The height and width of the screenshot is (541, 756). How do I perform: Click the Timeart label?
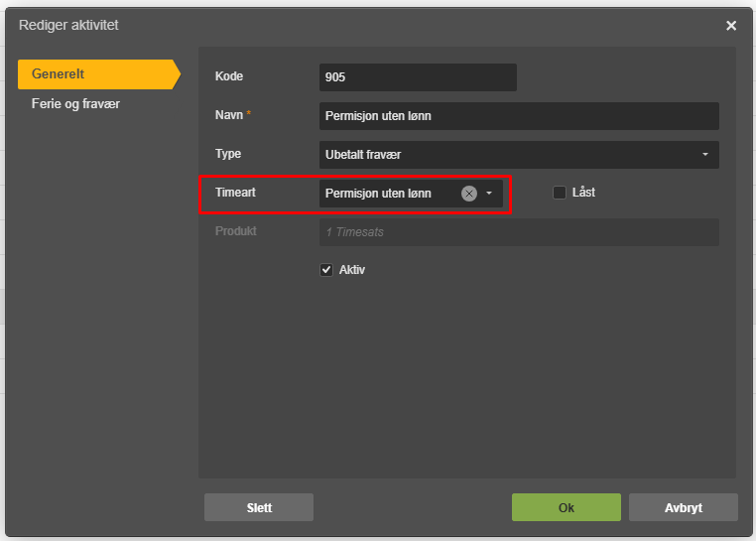click(235, 193)
